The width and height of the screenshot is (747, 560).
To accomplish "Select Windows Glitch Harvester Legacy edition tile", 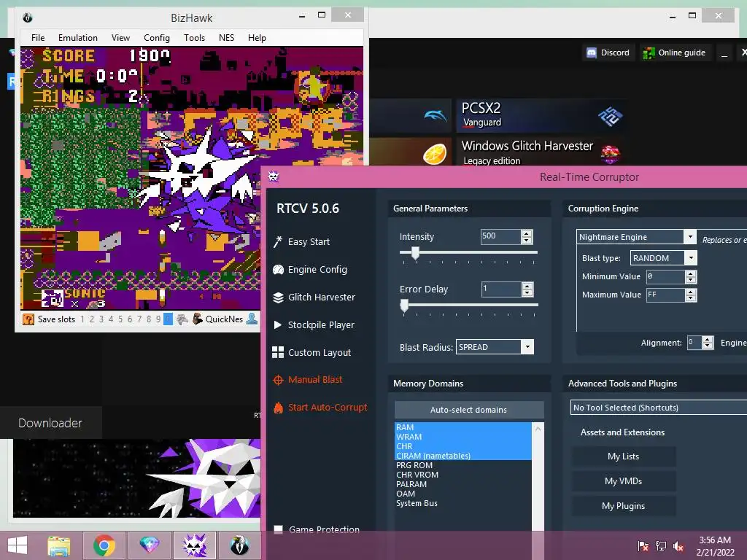I will (541, 152).
